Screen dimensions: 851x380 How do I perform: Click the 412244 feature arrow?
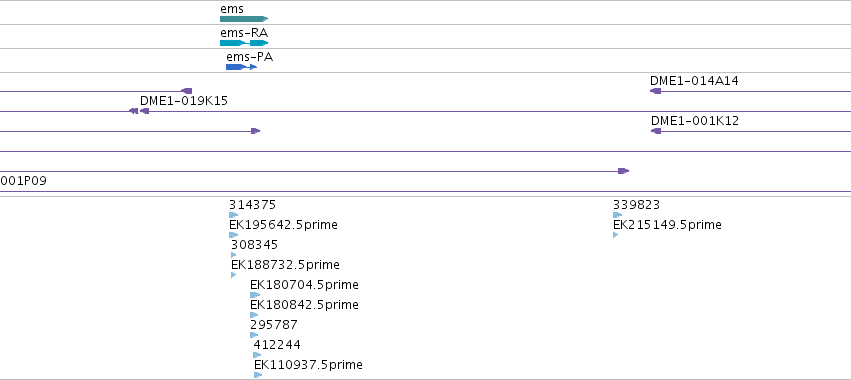(x=257, y=356)
